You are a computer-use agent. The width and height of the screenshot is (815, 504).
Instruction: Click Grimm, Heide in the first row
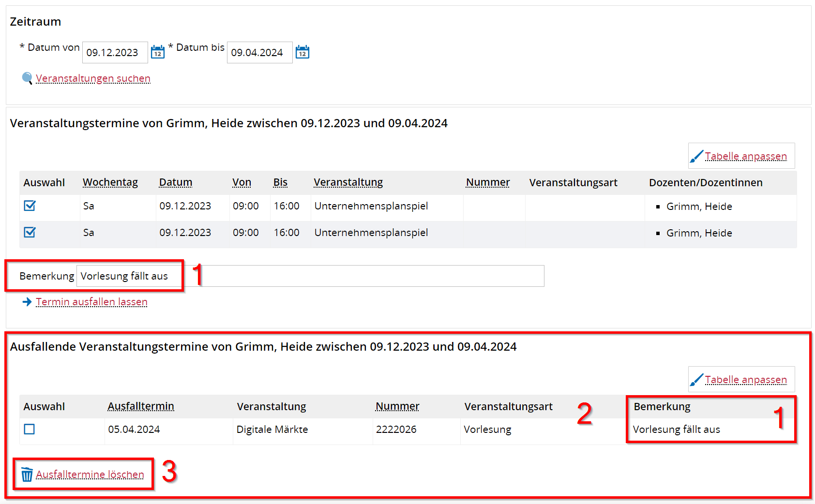[699, 207]
